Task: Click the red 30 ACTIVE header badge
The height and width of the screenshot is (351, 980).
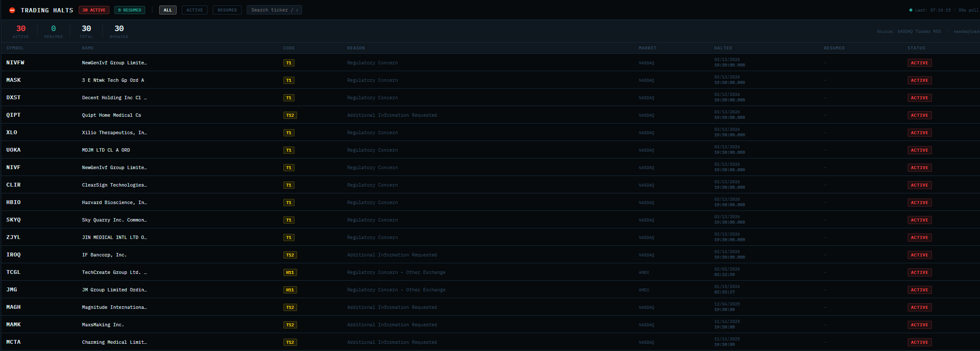Action: (94, 10)
